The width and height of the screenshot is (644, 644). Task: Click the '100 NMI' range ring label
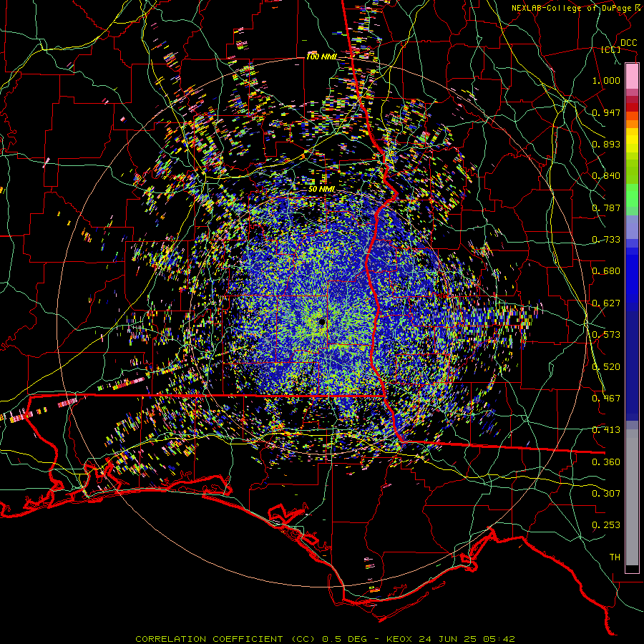click(x=321, y=57)
